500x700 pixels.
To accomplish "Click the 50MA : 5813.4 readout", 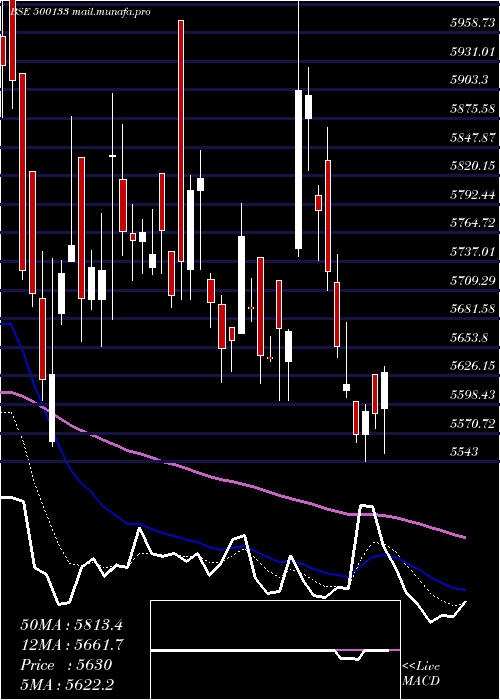I will pyautogui.click(x=71, y=625).
